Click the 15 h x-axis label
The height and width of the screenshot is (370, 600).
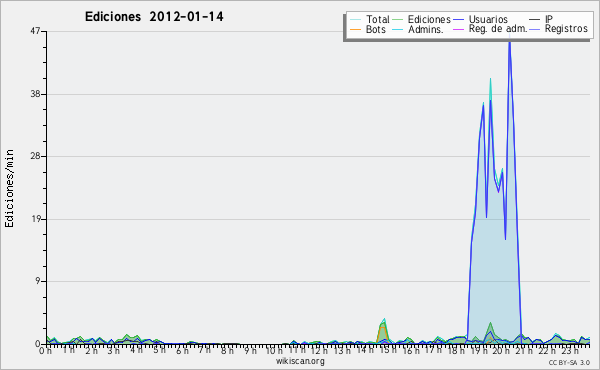pyautogui.click(x=386, y=350)
